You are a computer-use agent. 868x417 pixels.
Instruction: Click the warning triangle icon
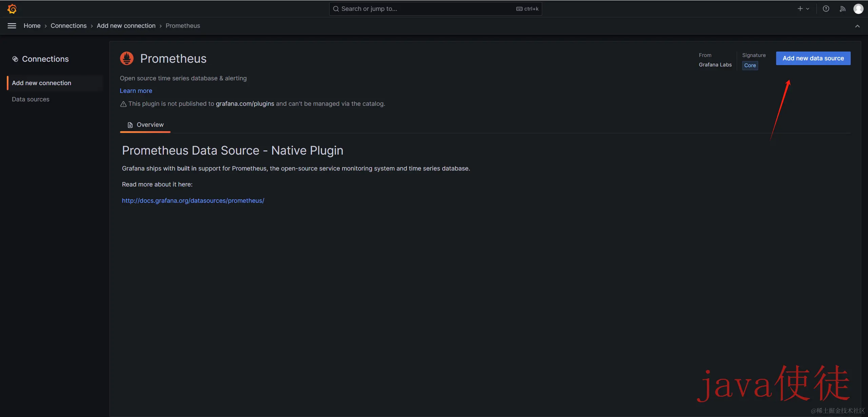[x=123, y=104]
